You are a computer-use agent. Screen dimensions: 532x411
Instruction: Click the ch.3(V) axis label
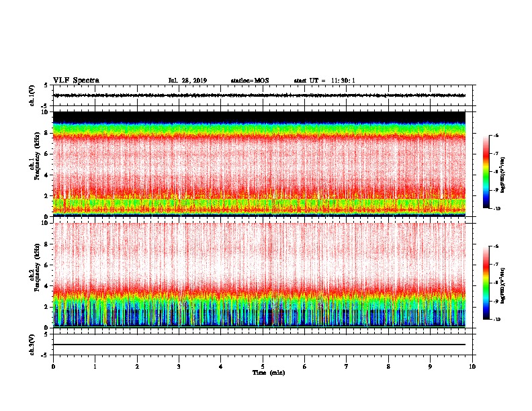click(x=32, y=345)
